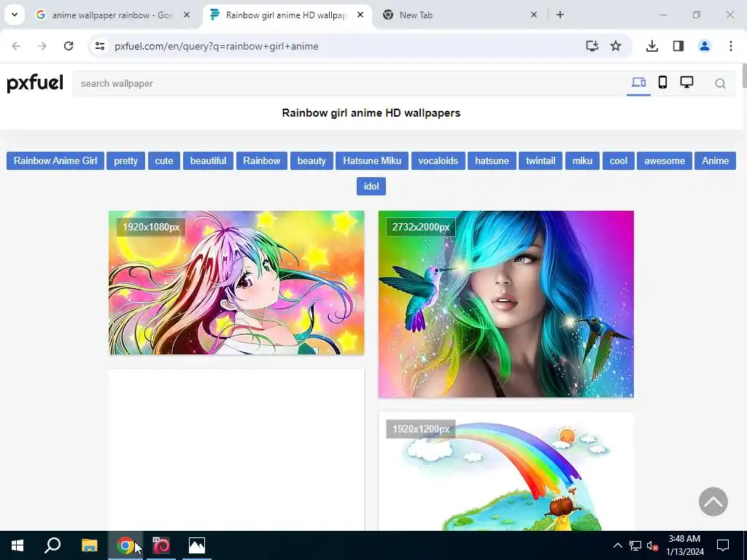Select the beauty tag
This screenshot has height=560, width=747.
tap(311, 160)
